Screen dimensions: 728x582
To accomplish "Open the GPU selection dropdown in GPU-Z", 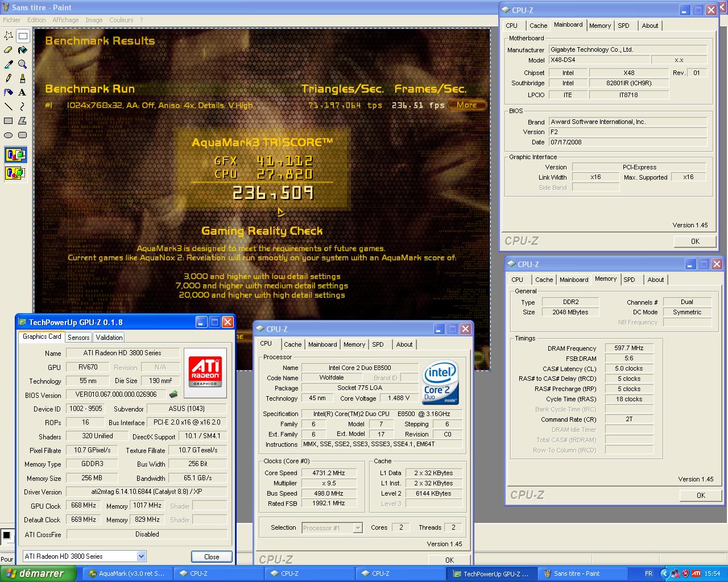I will [x=141, y=556].
